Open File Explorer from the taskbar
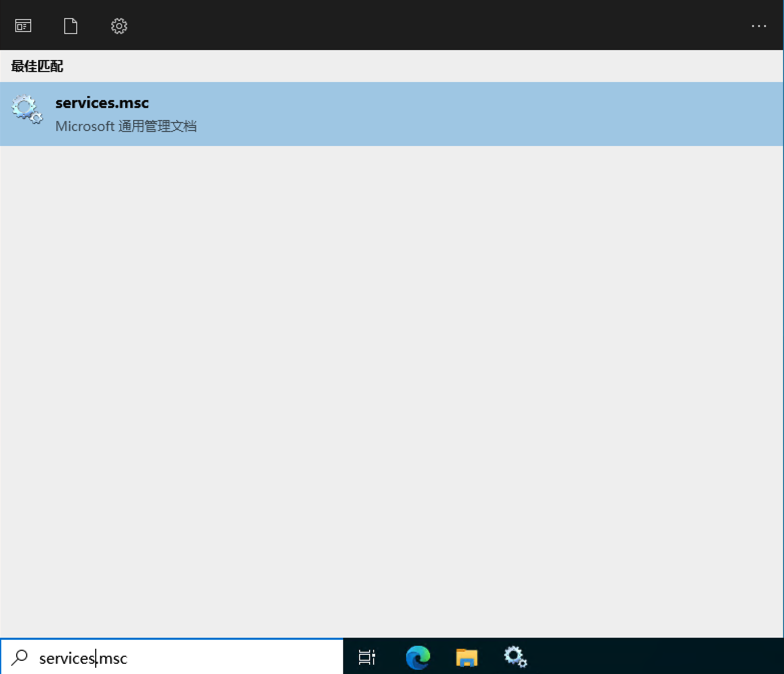 (x=466, y=657)
